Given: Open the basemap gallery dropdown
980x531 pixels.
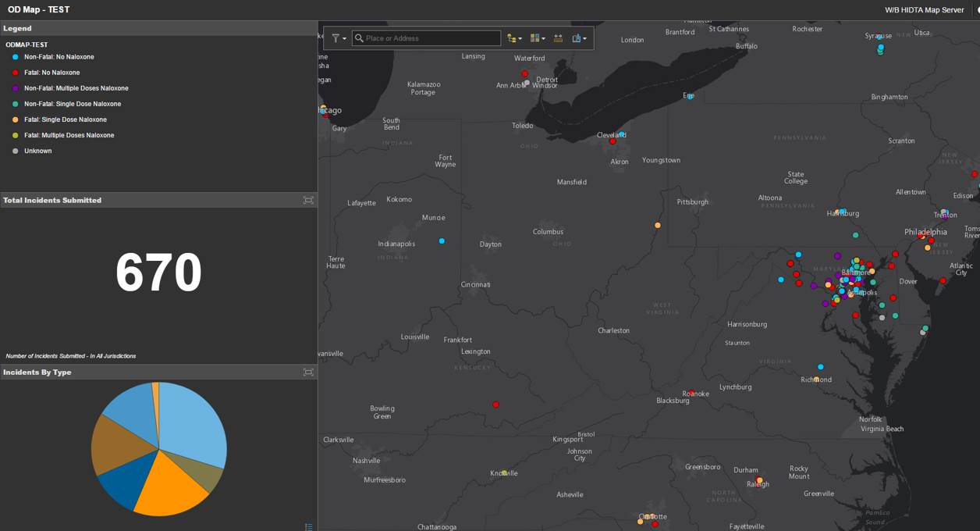Looking at the screenshot, I should (537, 38).
